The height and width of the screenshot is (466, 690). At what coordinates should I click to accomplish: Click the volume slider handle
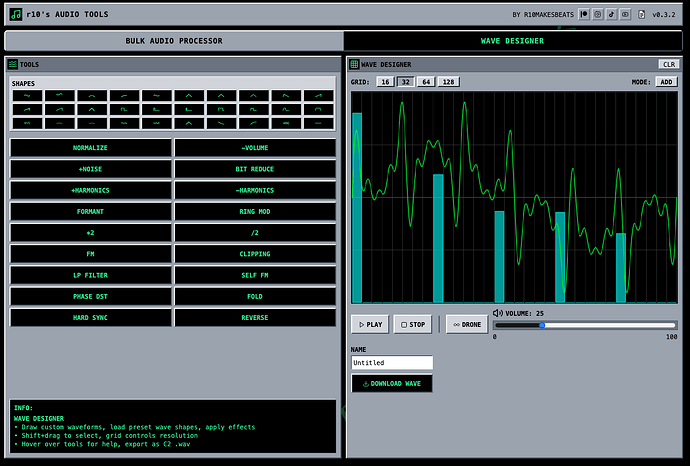click(x=542, y=325)
